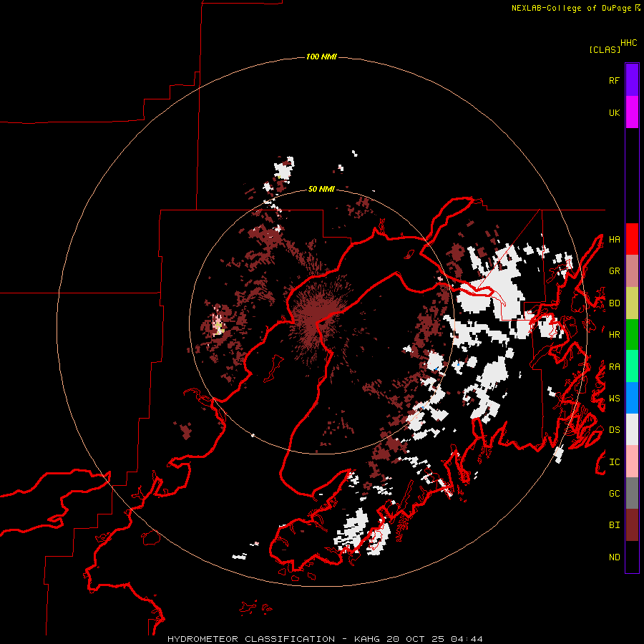This screenshot has height=644, width=644.
Task: Click the UK legend label
Action: coord(614,112)
